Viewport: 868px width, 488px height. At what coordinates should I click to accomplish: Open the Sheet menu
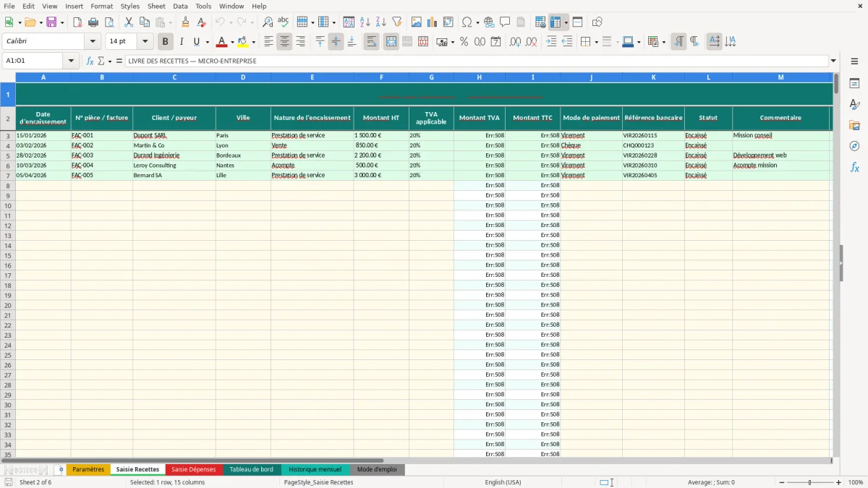coord(156,6)
